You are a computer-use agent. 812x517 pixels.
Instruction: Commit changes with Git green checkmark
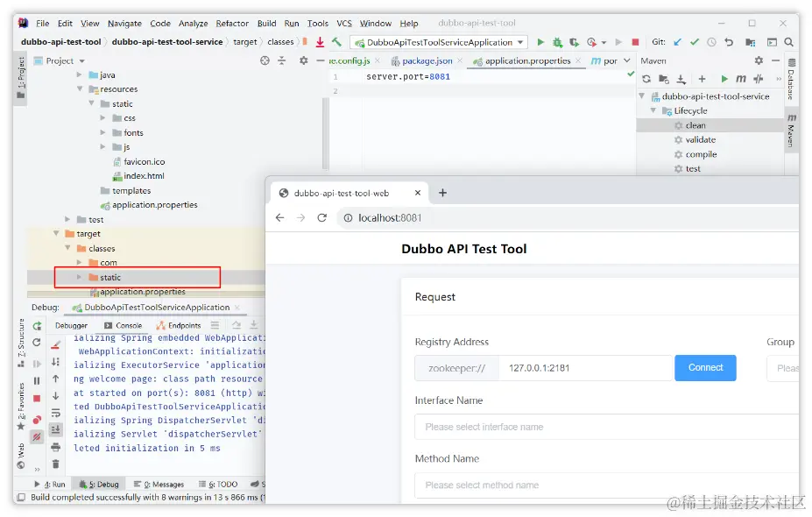pos(695,42)
